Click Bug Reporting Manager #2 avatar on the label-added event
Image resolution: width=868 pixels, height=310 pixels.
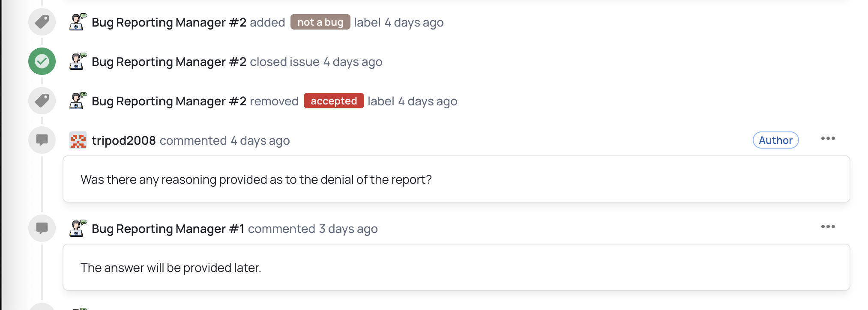(78, 22)
